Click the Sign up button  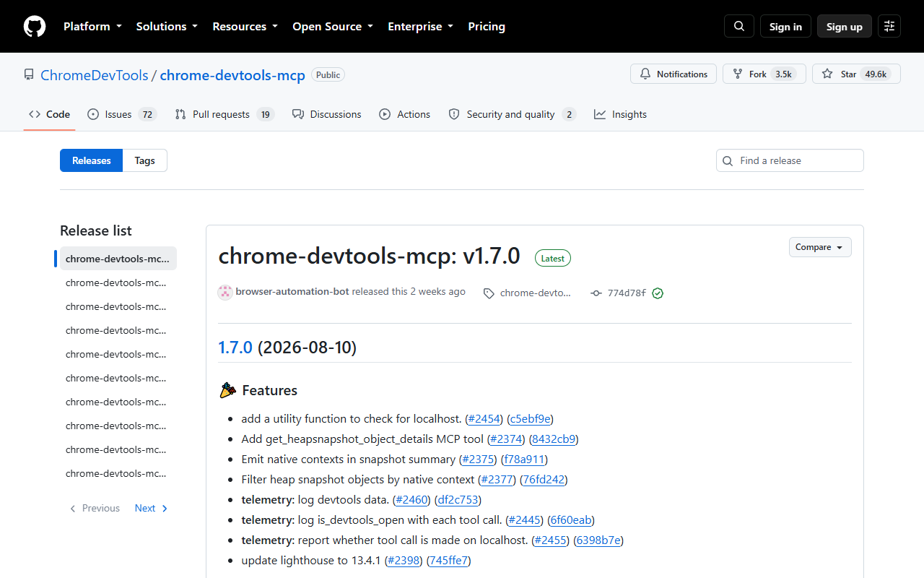pyautogui.click(x=845, y=26)
